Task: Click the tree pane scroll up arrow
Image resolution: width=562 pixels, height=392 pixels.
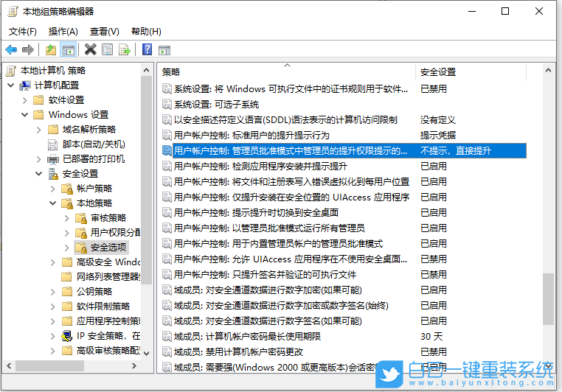Action: pos(146,70)
